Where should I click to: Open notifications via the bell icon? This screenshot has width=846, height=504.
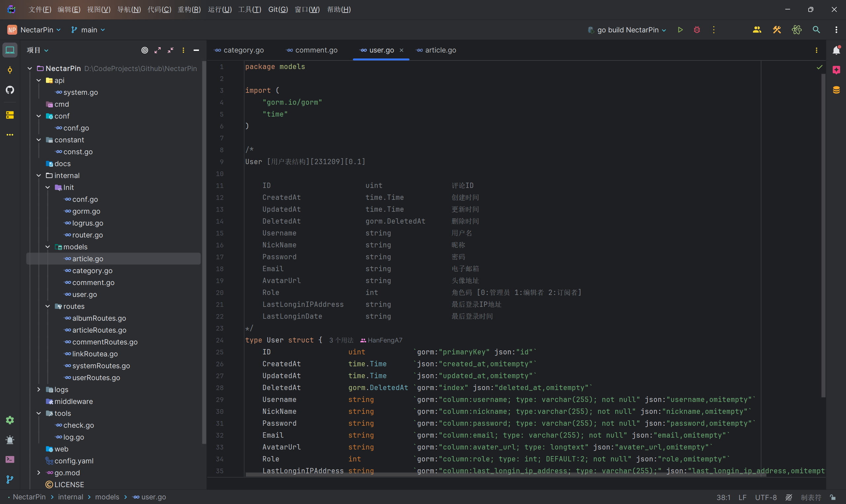[x=836, y=50]
